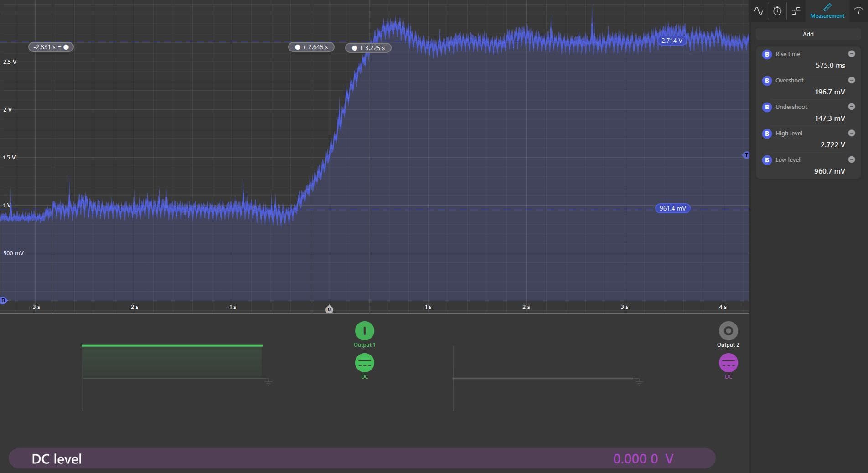
Task: Select the Measurement tab
Action: [827, 11]
